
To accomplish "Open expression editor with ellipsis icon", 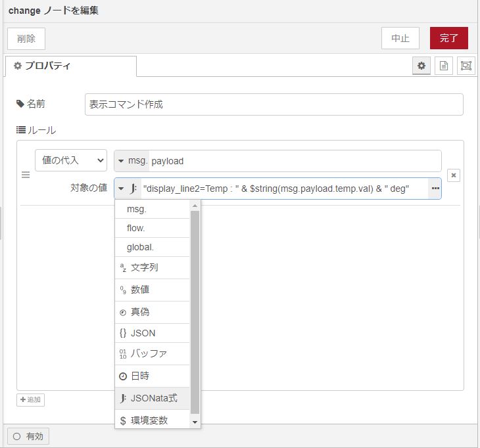I will pos(435,189).
